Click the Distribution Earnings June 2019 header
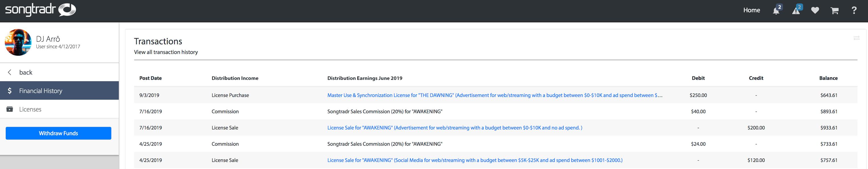Viewport: 868px width, 169px height. click(x=365, y=78)
